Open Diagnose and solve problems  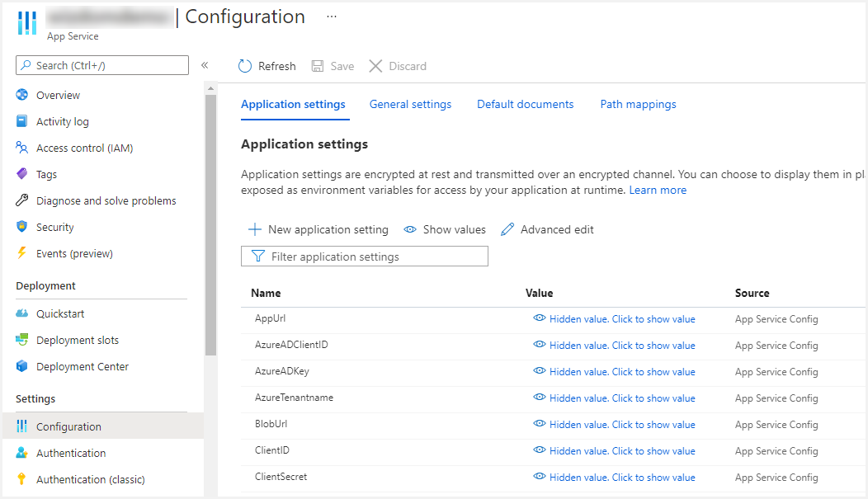click(x=106, y=200)
